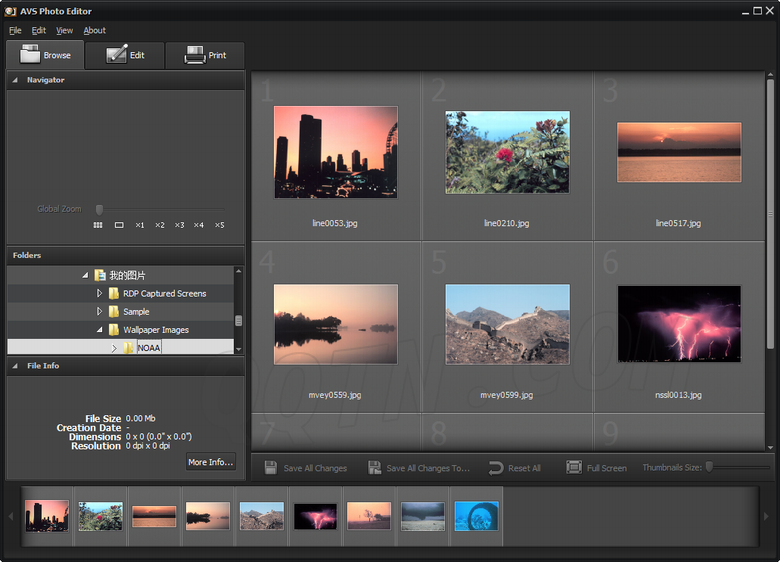Click the Reset All undo arrow icon
Screen dimensions: 780x562
496,468
